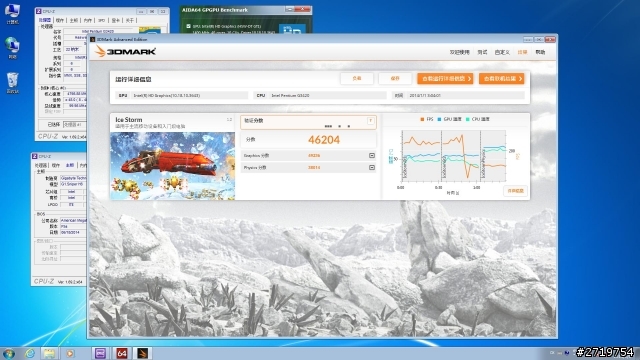Click the performance graph chart area
The width and height of the screenshot is (640, 360).
point(453,156)
